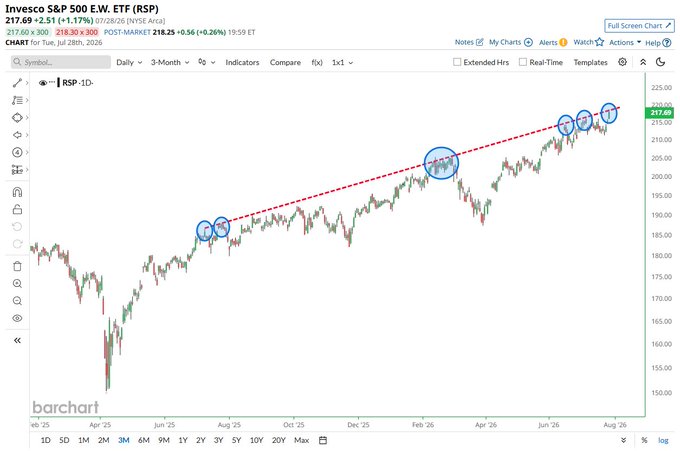Select the 10Y time range
This screenshot has height=451, width=680.
coord(256,440)
